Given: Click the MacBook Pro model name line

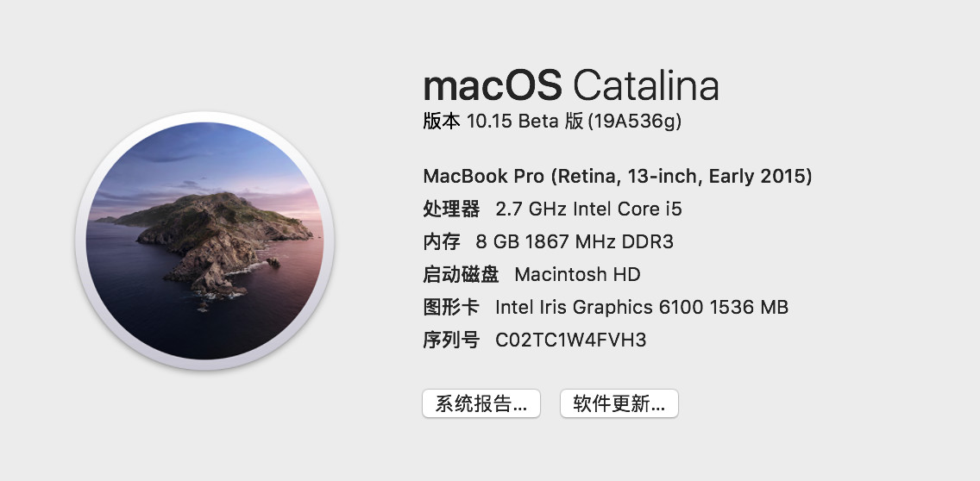Looking at the screenshot, I should coord(618,176).
